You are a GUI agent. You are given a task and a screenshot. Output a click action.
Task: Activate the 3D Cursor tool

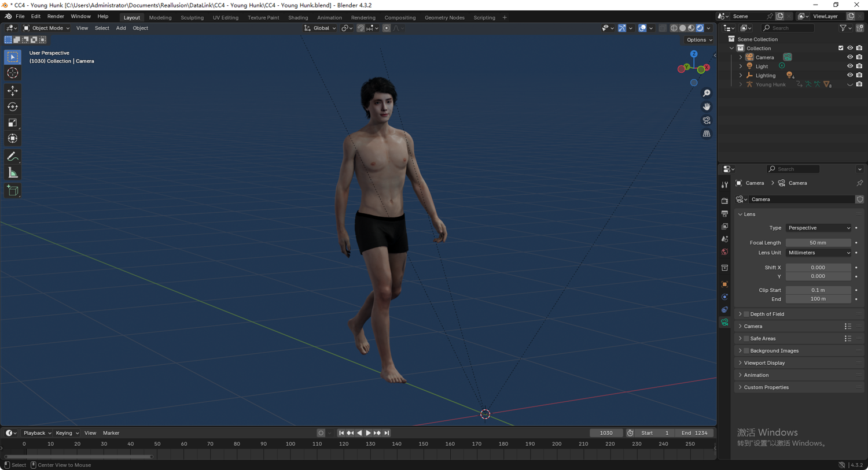[x=13, y=73]
